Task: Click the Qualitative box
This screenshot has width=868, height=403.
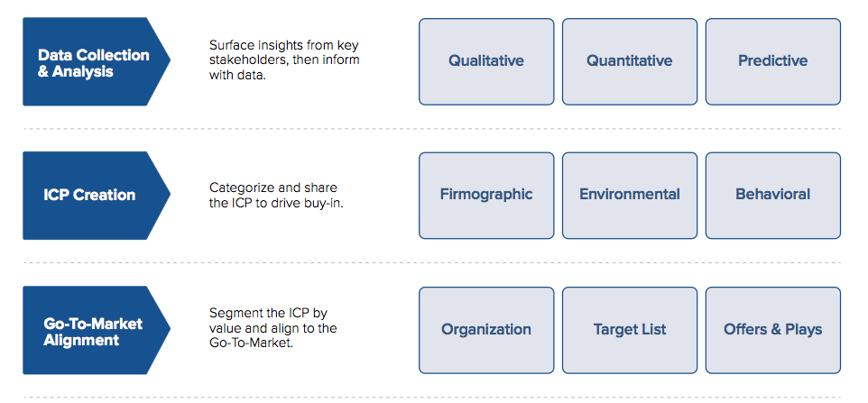Action: [486, 61]
